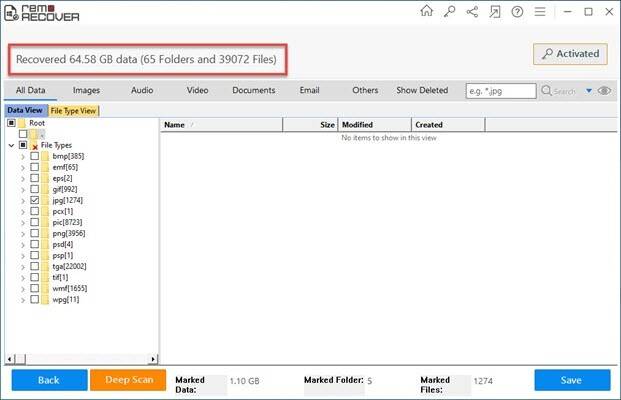Click the Search magnifier icon
This screenshot has width=621, height=400.
point(547,90)
